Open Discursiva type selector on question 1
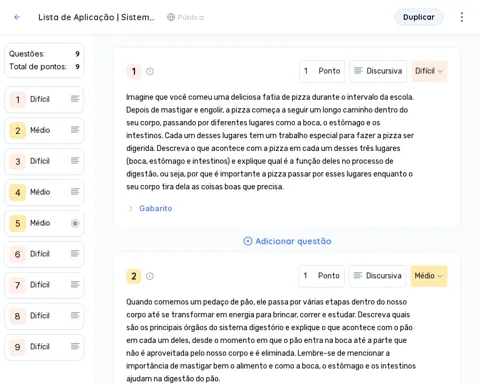This screenshot has height=384, width=480. coord(378,71)
